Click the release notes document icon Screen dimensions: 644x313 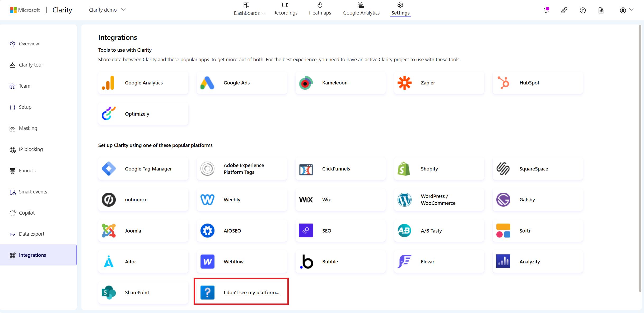tap(601, 10)
